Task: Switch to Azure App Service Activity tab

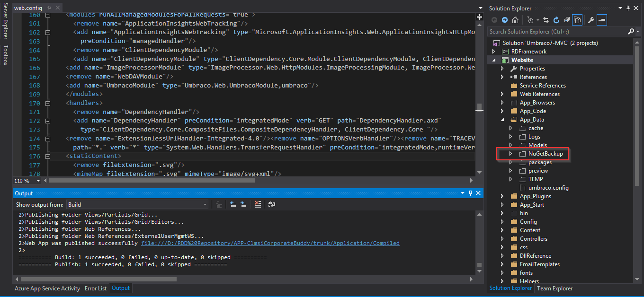Action: pos(47,288)
